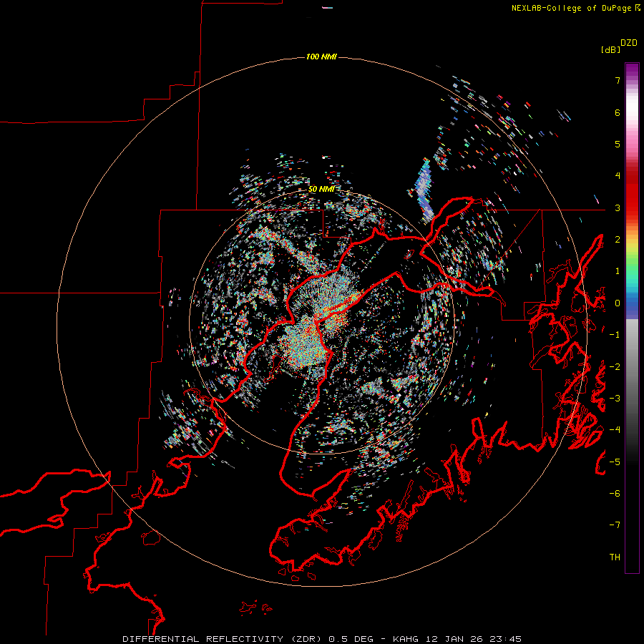Screen dimensions: 644x644
Task: Click the 7 value on the color scale
Action: (x=618, y=80)
